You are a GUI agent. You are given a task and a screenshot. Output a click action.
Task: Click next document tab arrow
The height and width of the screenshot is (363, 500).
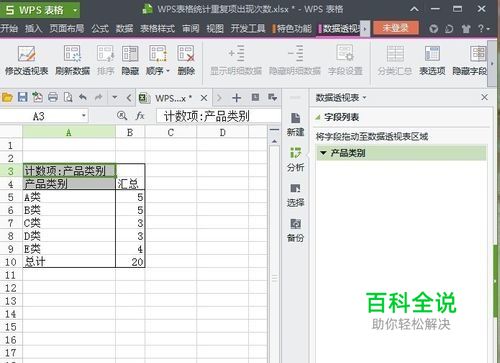pos(219,98)
